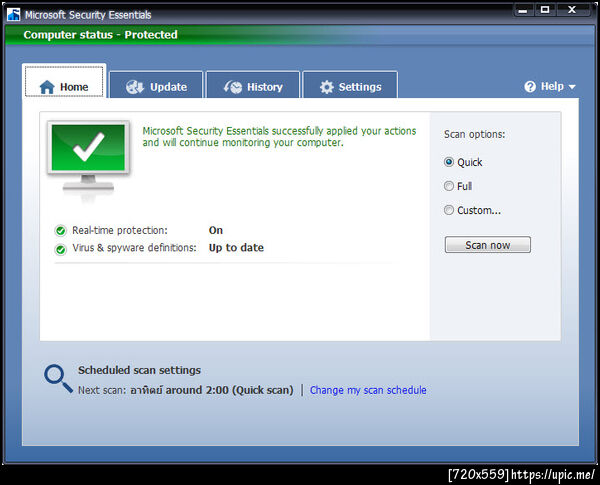Click the Help question mark icon

[x=530, y=87]
